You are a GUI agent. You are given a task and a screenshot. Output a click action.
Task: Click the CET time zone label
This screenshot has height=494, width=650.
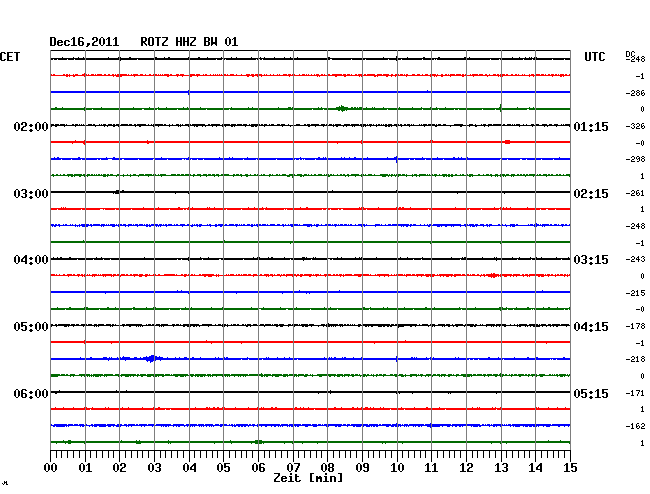click(x=10, y=57)
